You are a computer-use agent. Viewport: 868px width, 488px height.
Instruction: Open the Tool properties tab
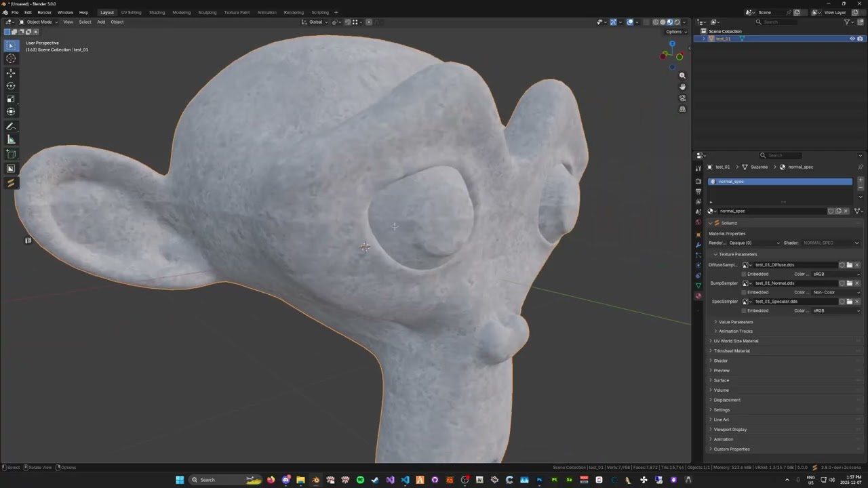tap(698, 168)
